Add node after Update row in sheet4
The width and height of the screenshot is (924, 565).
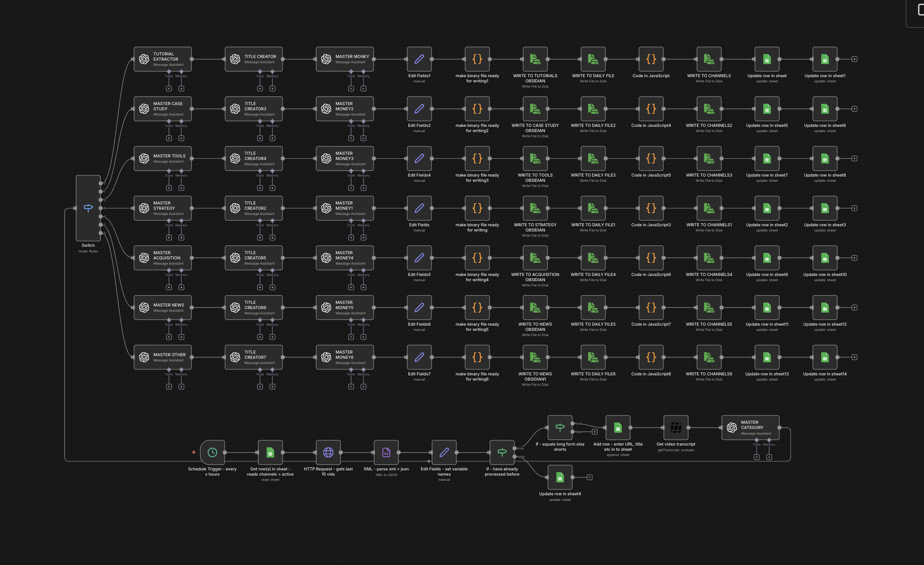(589, 477)
